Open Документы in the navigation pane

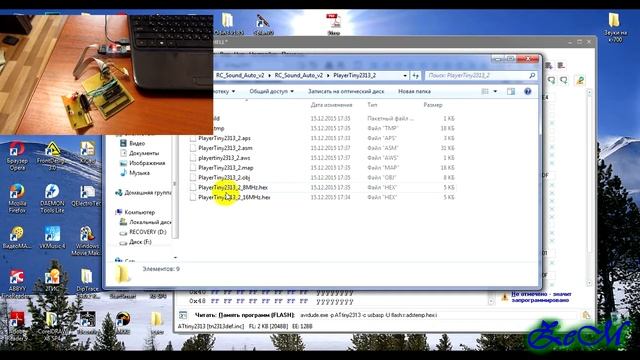point(139,153)
